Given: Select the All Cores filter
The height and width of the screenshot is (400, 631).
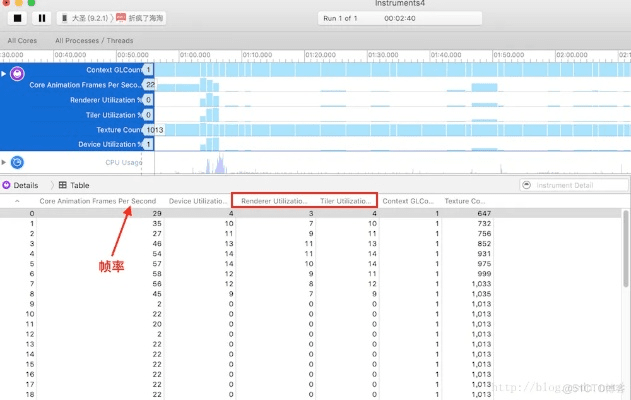Looking at the screenshot, I should tap(23, 40).
